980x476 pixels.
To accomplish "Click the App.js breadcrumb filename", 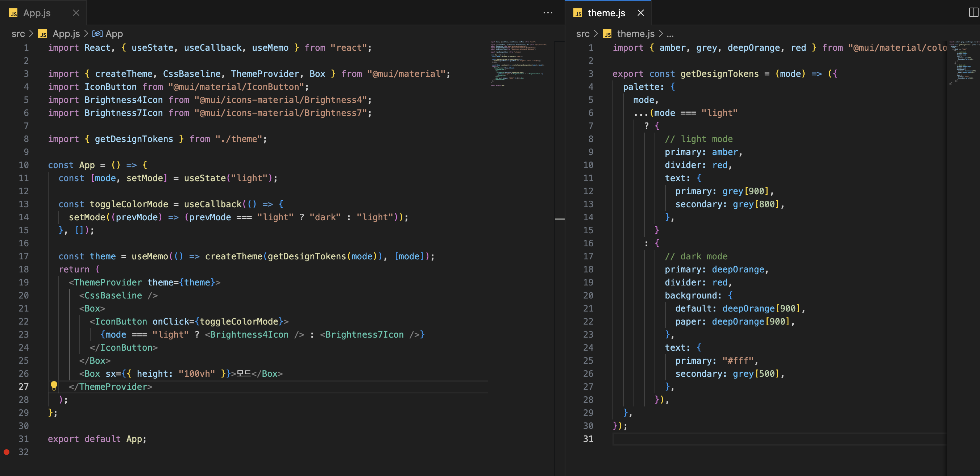I will (66, 34).
